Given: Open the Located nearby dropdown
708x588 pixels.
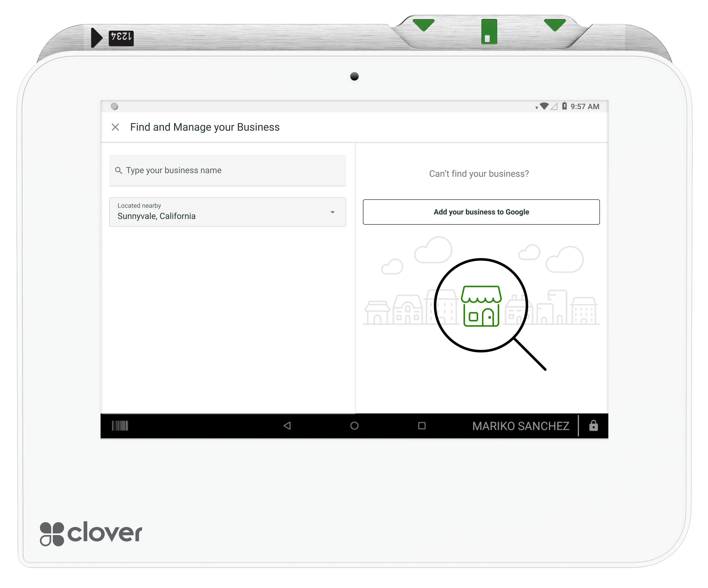Looking at the screenshot, I should click(x=228, y=212).
